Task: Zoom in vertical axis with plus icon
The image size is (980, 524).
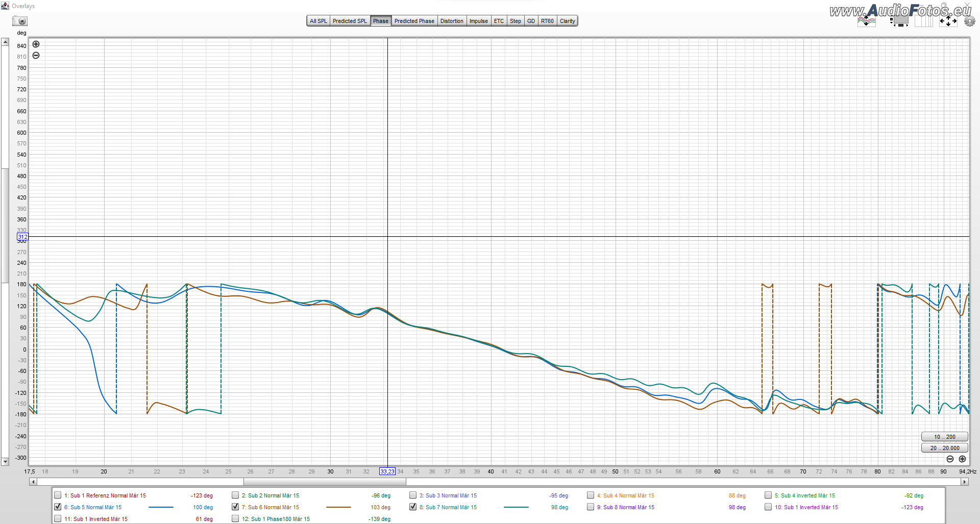Action: click(x=36, y=44)
